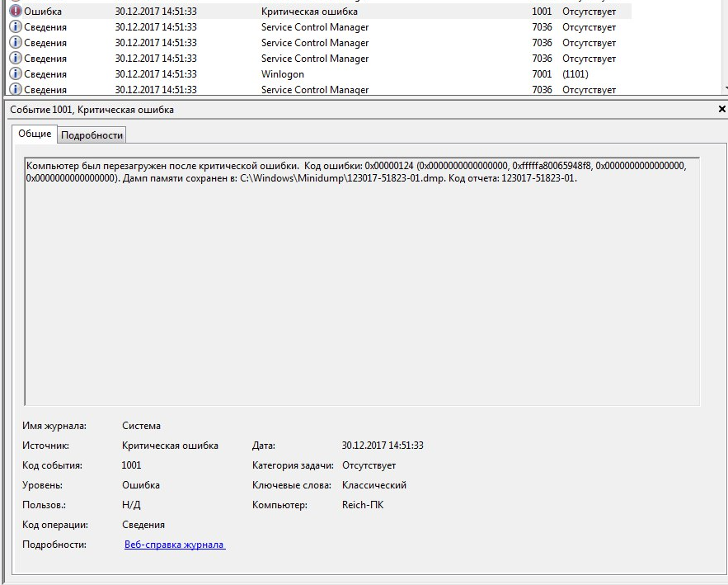Select the Критическая ошибка event row in list
Viewport: 728px width, 585px height.
[x=309, y=12]
